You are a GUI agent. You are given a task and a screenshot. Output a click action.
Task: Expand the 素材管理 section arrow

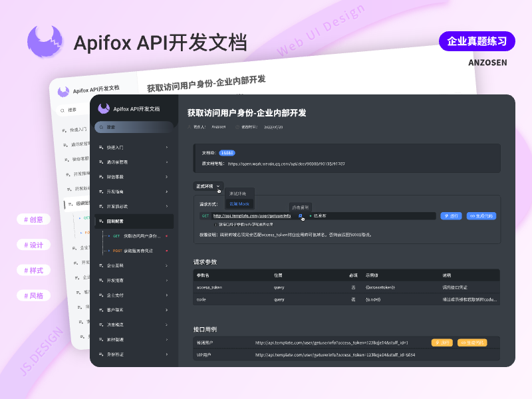click(x=167, y=340)
